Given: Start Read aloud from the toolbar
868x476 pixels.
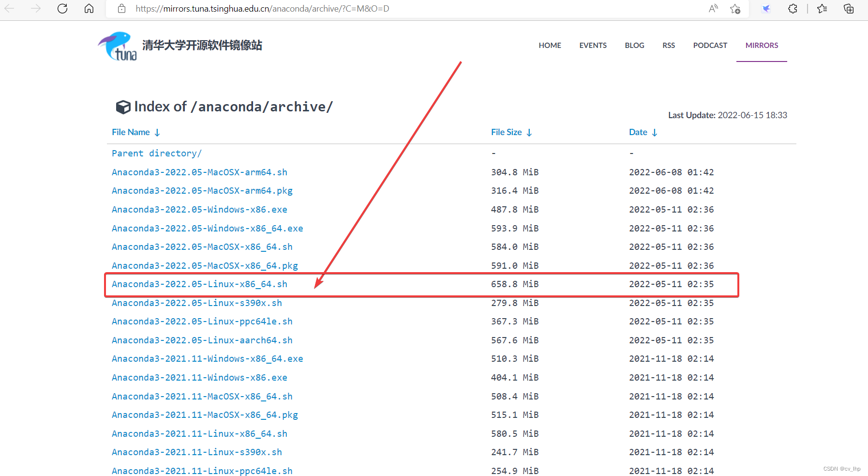Looking at the screenshot, I should [x=713, y=8].
